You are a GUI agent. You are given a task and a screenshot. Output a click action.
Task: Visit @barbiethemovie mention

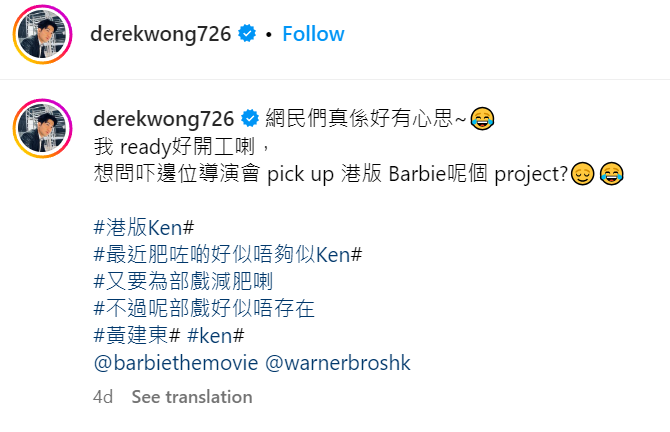pos(176,363)
